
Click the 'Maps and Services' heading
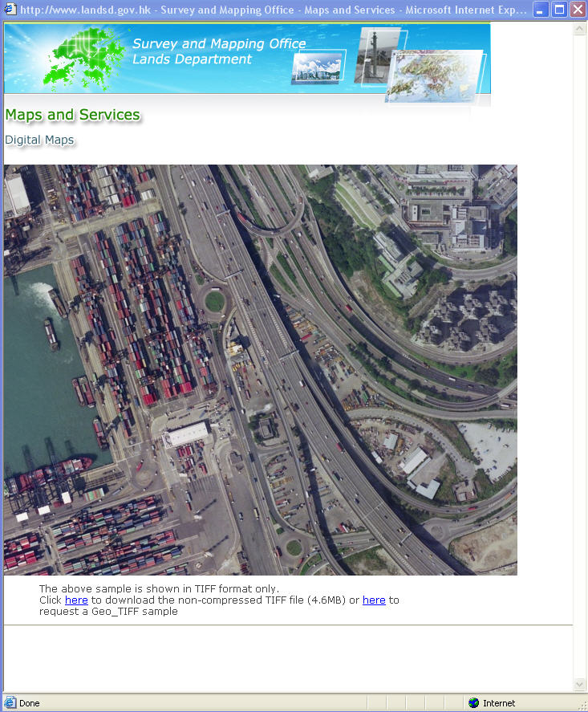tap(73, 115)
